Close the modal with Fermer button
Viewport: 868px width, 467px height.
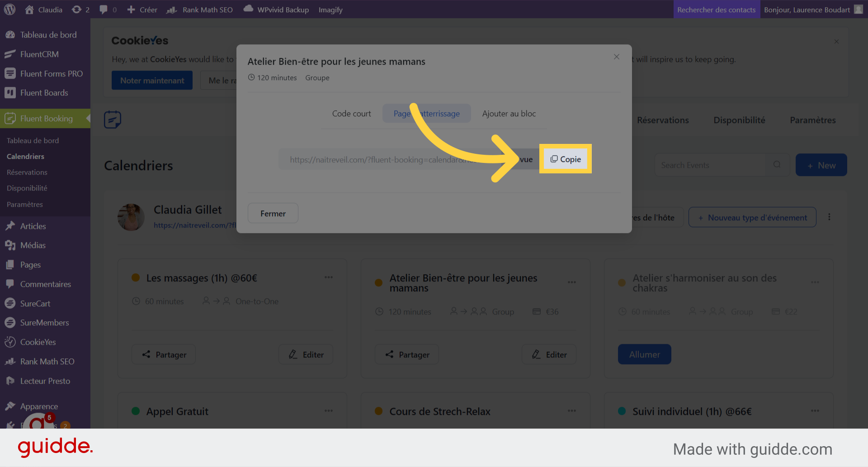tap(273, 213)
